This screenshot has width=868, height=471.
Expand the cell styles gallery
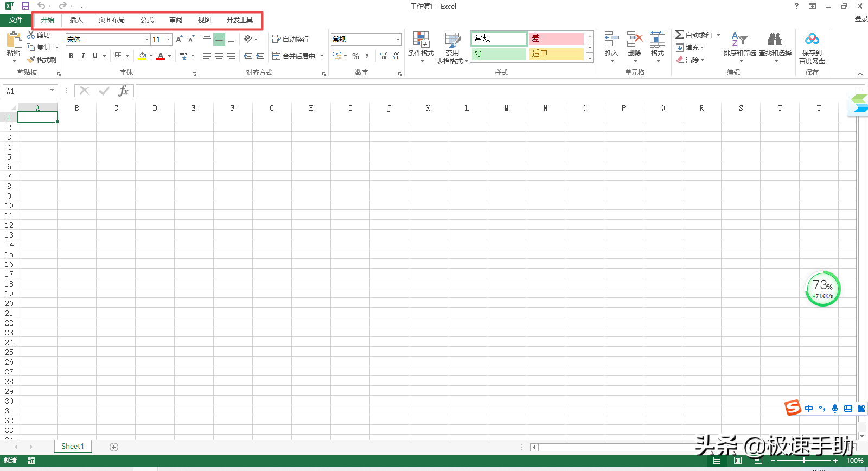pyautogui.click(x=590, y=58)
